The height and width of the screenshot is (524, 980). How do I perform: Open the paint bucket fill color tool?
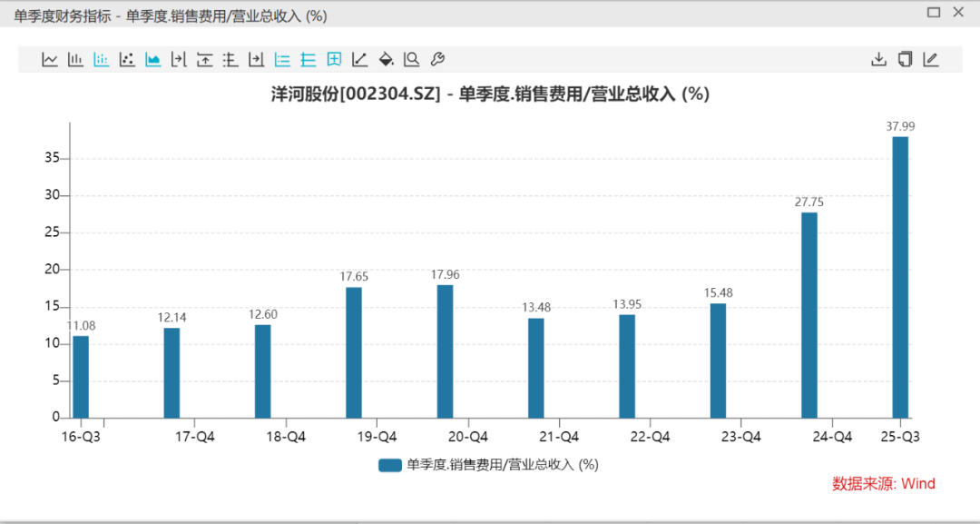(x=386, y=59)
